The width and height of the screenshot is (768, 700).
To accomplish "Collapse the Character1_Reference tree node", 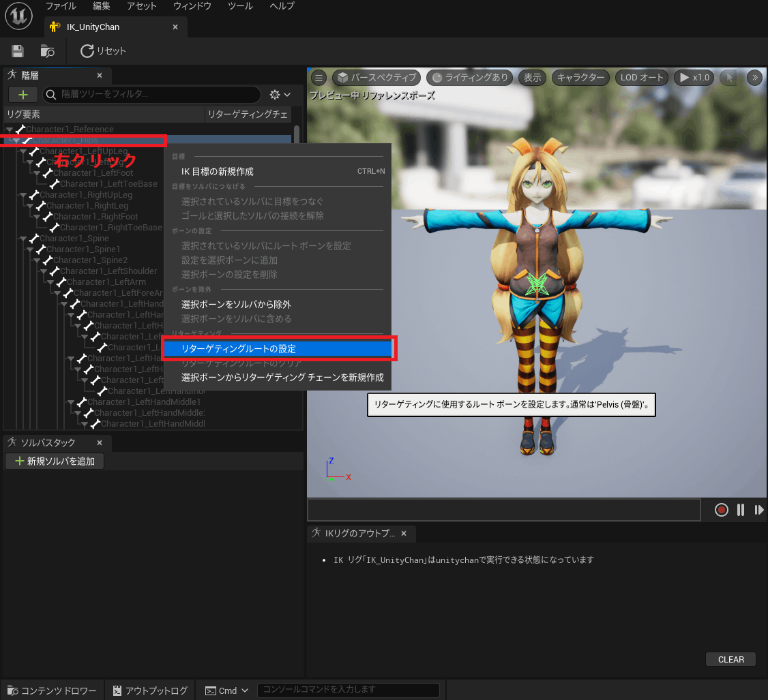I will 10,130.
